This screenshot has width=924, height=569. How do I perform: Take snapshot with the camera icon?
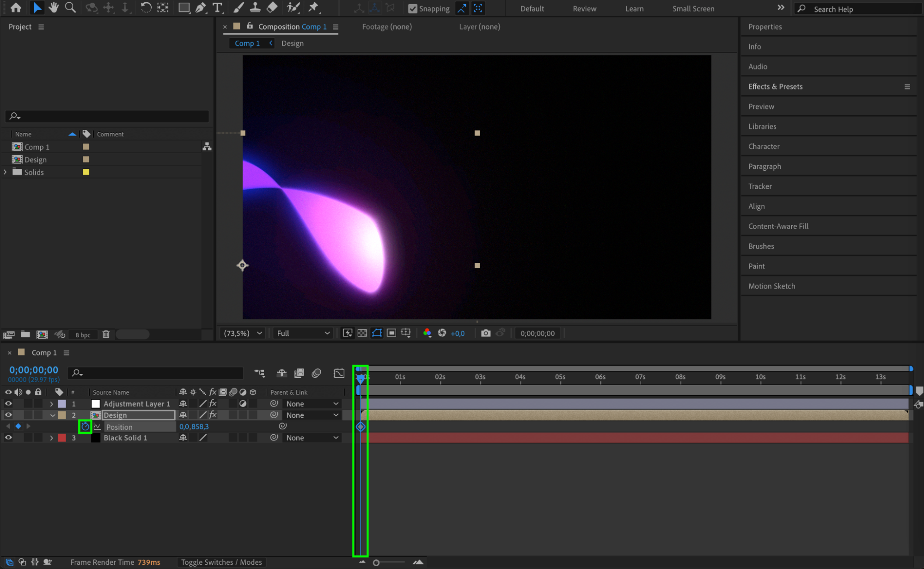pyautogui.click(x=485, y=333)
